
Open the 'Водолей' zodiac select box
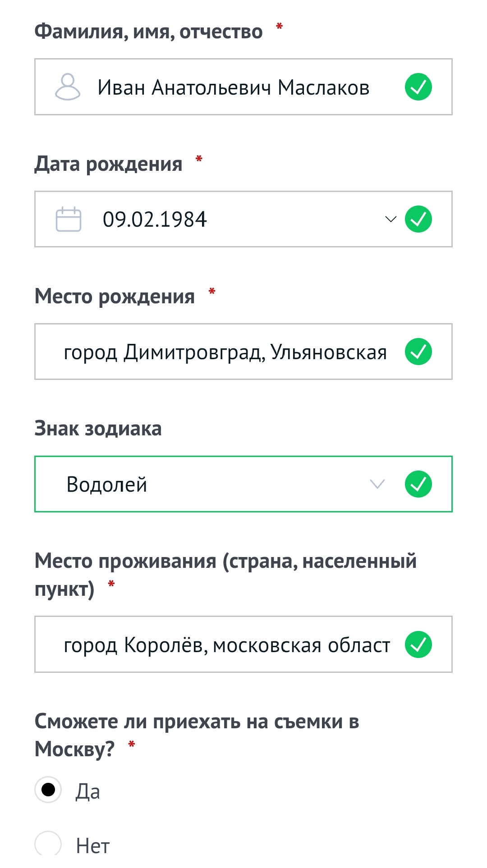203,484
